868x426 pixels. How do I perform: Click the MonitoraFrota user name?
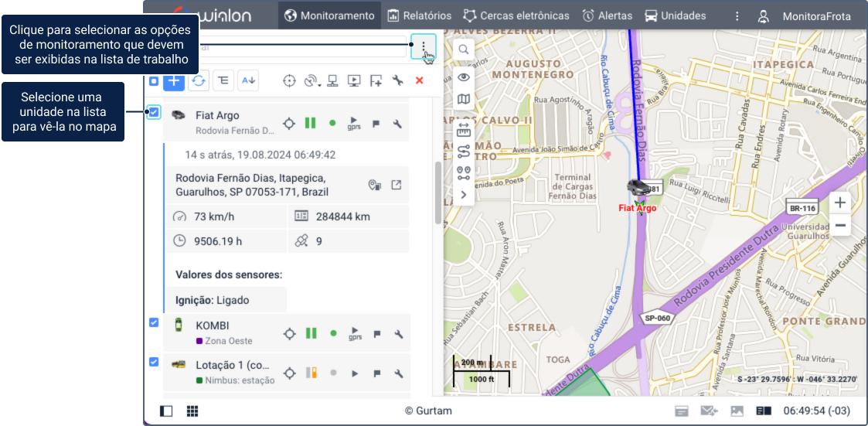816,16
